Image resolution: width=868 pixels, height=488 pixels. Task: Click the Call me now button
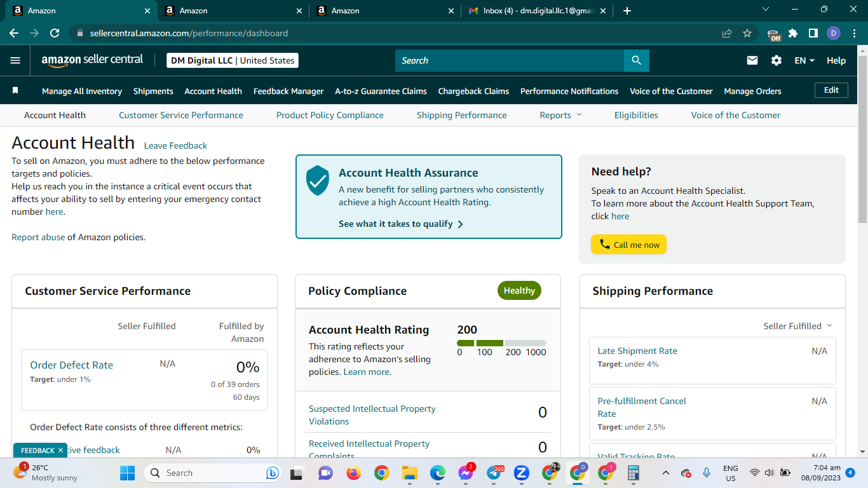[x=628, y=245]
